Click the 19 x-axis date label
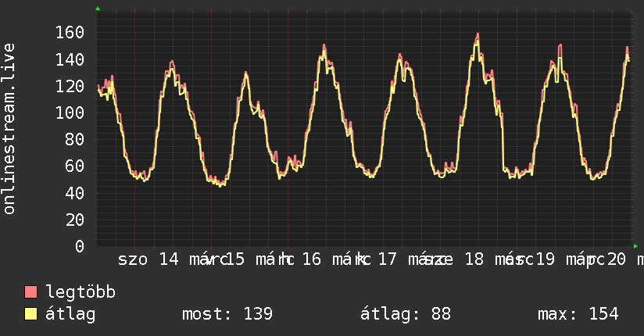The width and height of the screenshot is (644, 336). tap(545, 259)
